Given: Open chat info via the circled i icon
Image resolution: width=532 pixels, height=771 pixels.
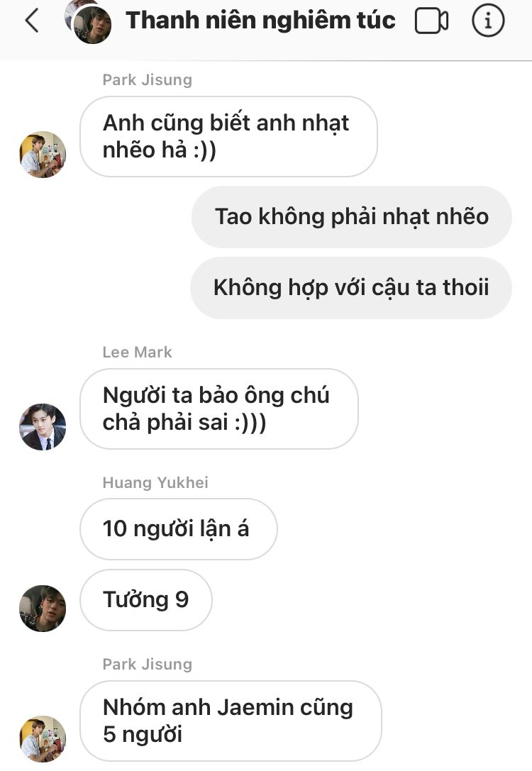Looking at the screenshot, I should coord(488,21).
